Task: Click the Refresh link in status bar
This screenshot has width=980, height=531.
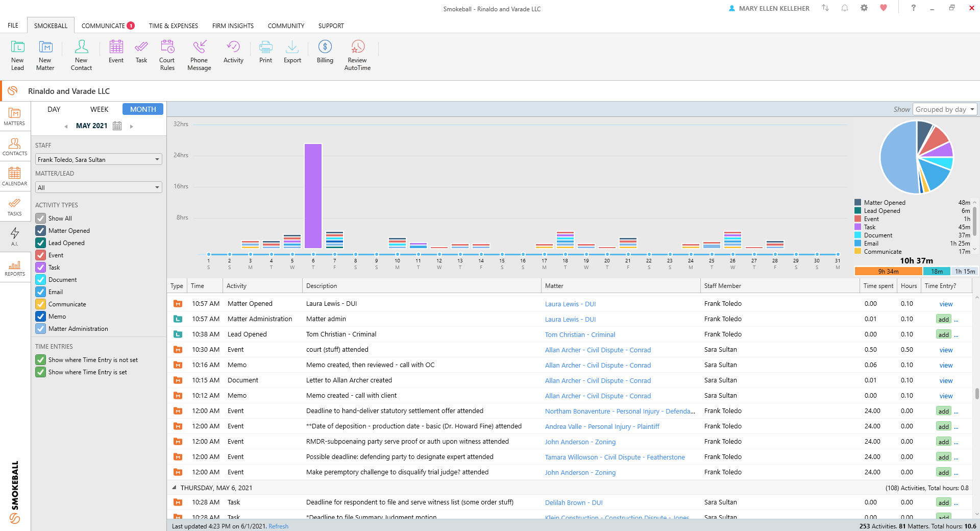Action: pyautogui.click(x=278, y=526)
